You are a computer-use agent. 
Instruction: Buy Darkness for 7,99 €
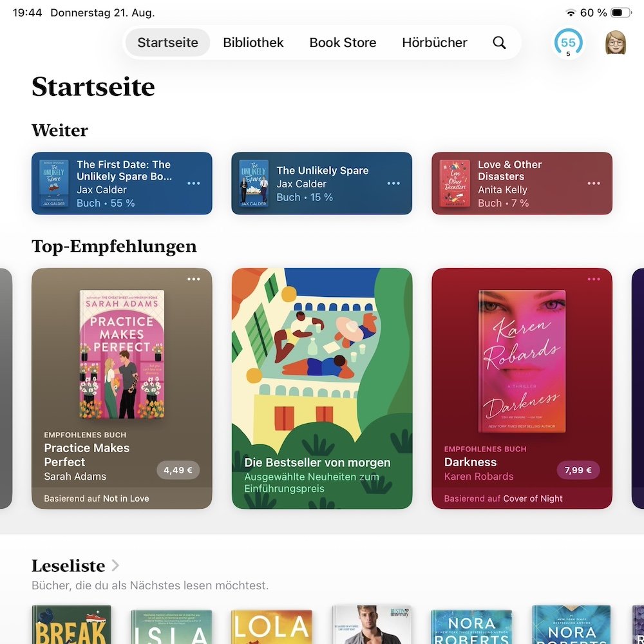coord(578,470)
